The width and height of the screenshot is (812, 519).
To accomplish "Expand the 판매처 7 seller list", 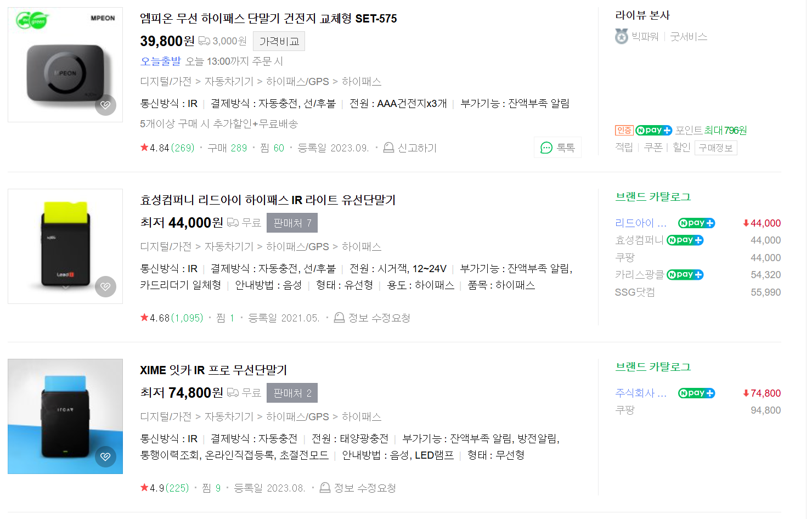I will [x=292, y=222].
